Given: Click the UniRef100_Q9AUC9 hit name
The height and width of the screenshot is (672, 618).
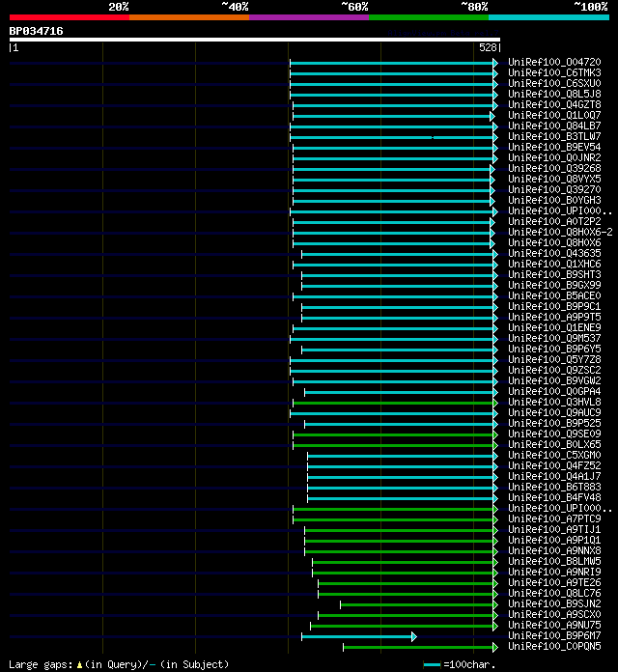Looking at the screenshot, I should pyautogui.click(x=554, y=412).
